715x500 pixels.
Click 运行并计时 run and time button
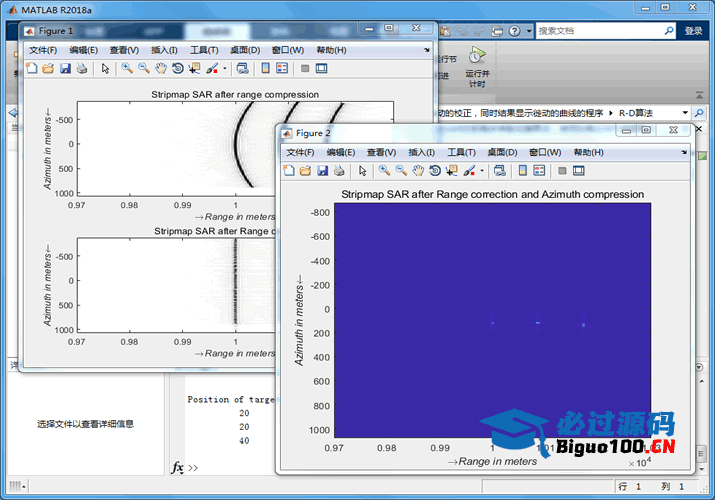[477, 67]
